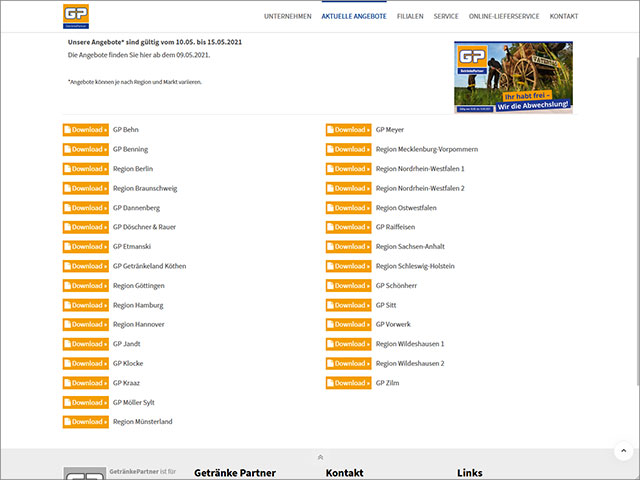640x480 pixels.
Task: Download the GP Sitt offer
Action: [349, 305]
